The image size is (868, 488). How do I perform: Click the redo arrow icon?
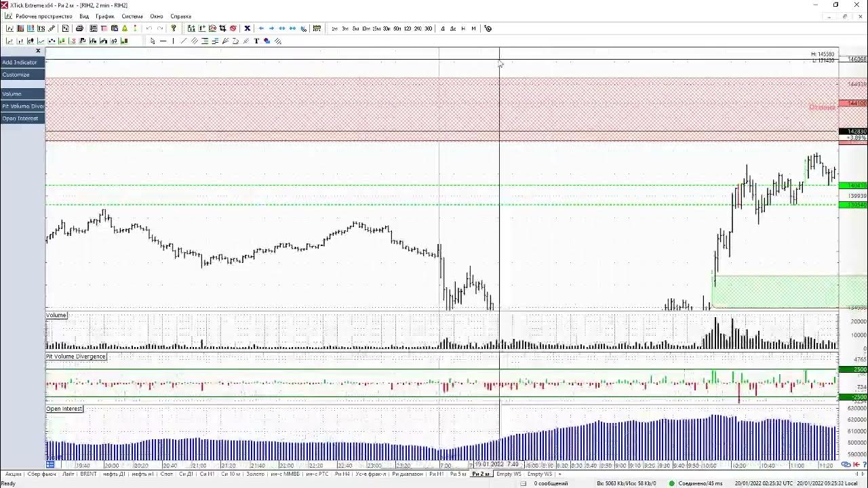(159, 28)
